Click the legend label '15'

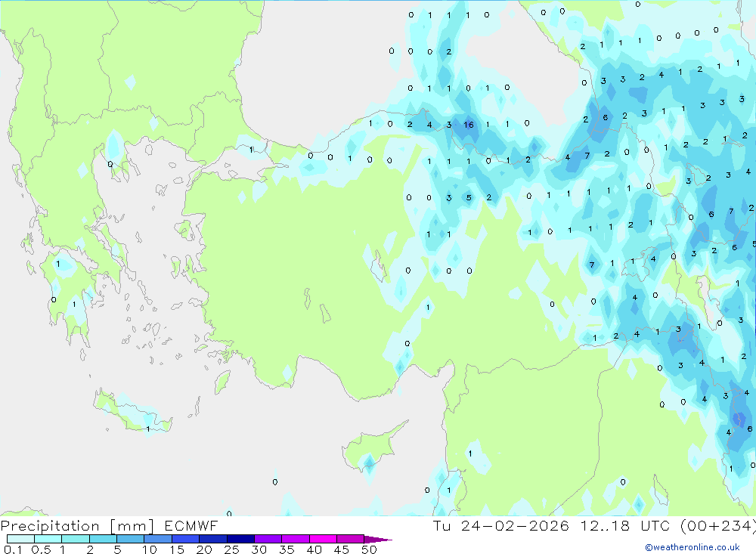click(x=177, y=549)
